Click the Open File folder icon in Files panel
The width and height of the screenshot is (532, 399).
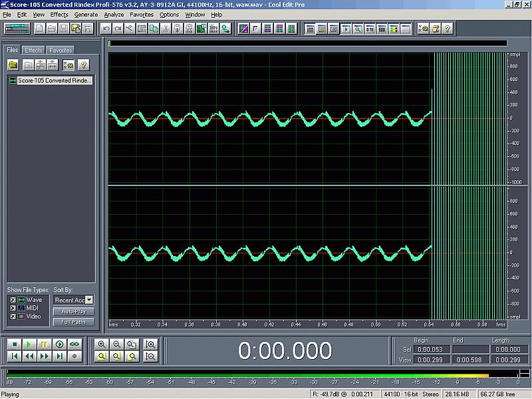click(x=13, y=65)
